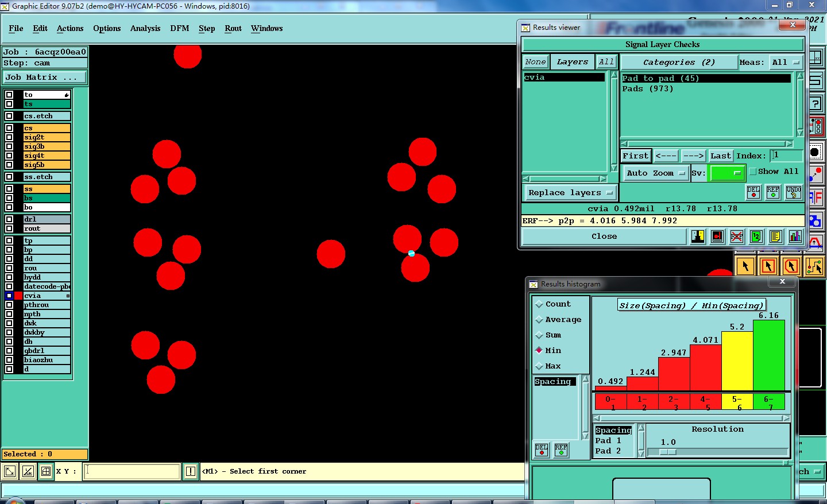Select the Average radio option

pos(539,320)
